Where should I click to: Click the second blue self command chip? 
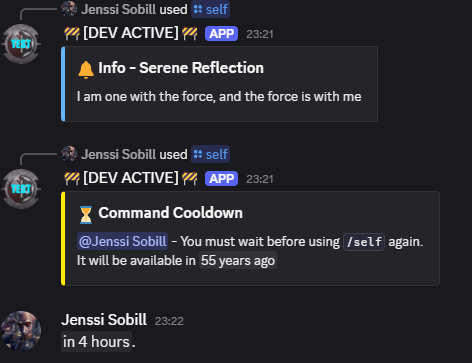point(210,154)
